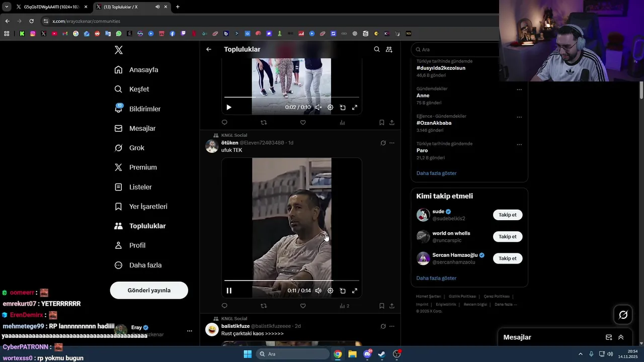This screenshot has height=362, width=644.
Task: Mute the ötüken video volume
Action: (318, 291)
